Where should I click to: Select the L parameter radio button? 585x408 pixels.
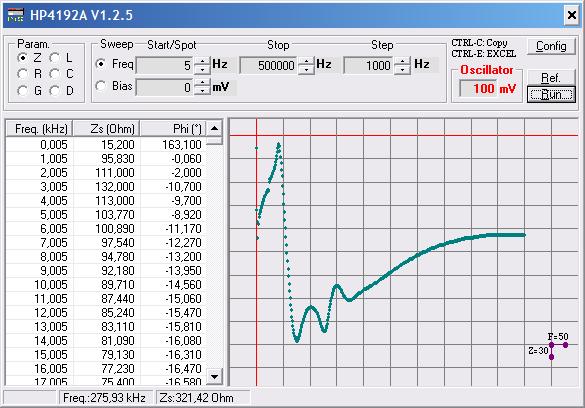[x=54, y=58]
